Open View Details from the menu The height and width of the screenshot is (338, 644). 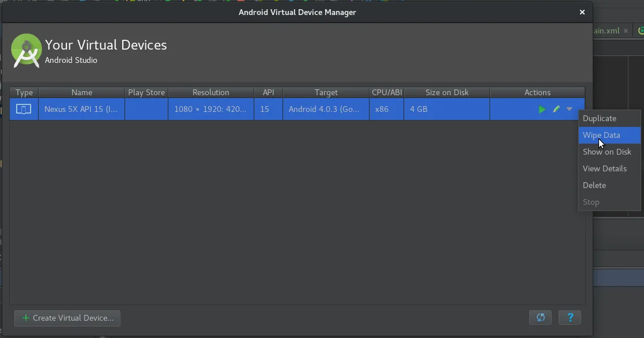[609, 168]
